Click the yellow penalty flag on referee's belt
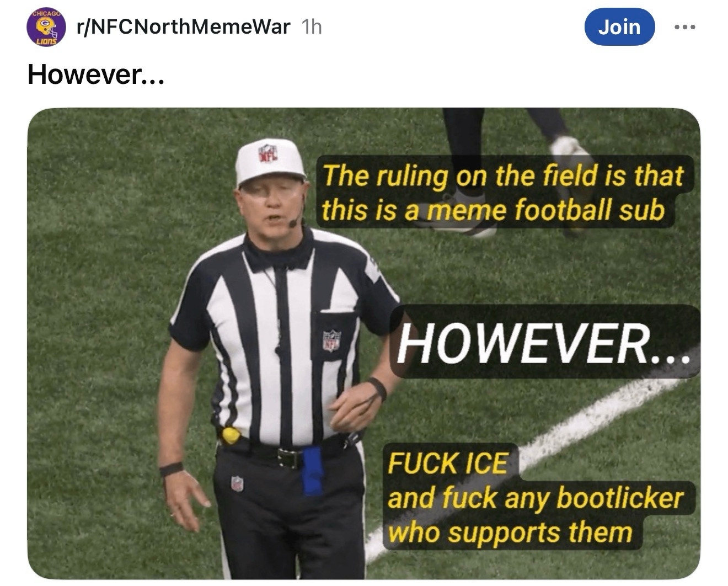The height and width of the screenshot is (586, 728). (231, 435)
